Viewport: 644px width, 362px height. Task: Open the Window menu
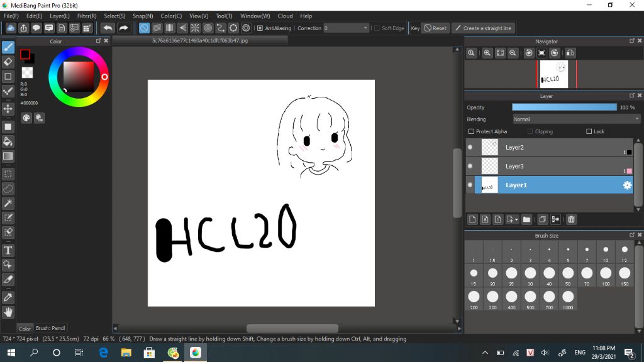(x=255, y=16)
